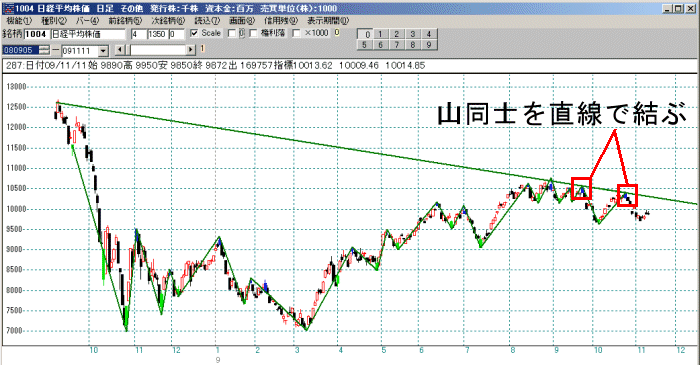Screen dimensions: 700x365
Task: Focus the stock code field showing 1004
Action: tap(37, 34)
